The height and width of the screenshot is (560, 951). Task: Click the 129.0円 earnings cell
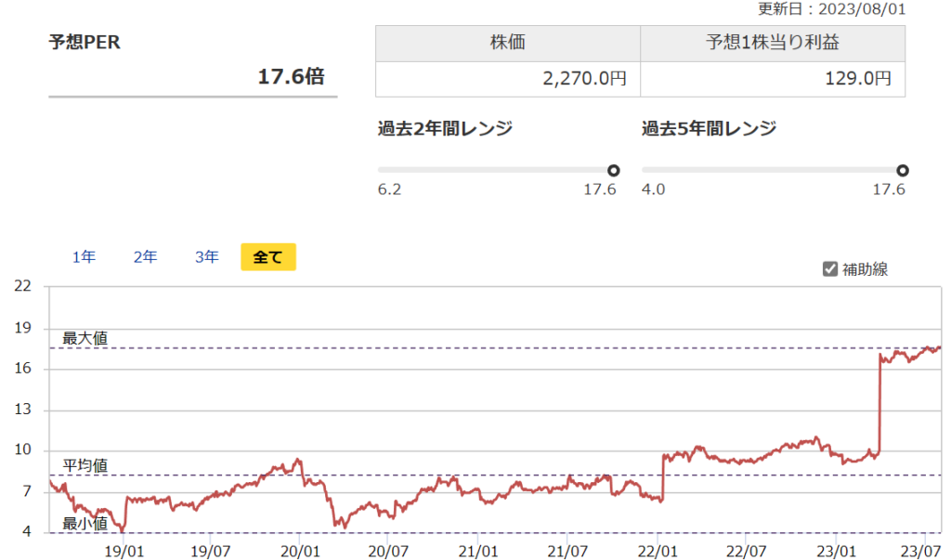[x=773, y=79]
